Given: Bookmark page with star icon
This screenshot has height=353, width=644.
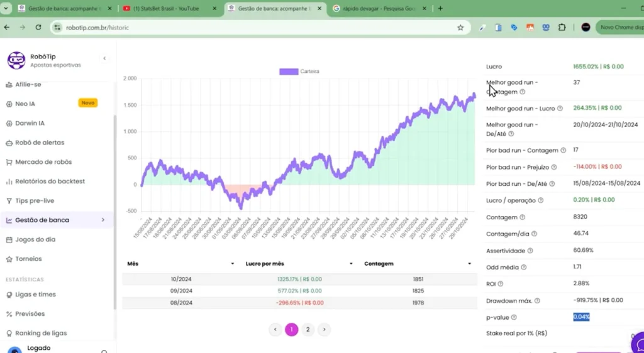Looking at the screenshot, I should pos(460,28).
